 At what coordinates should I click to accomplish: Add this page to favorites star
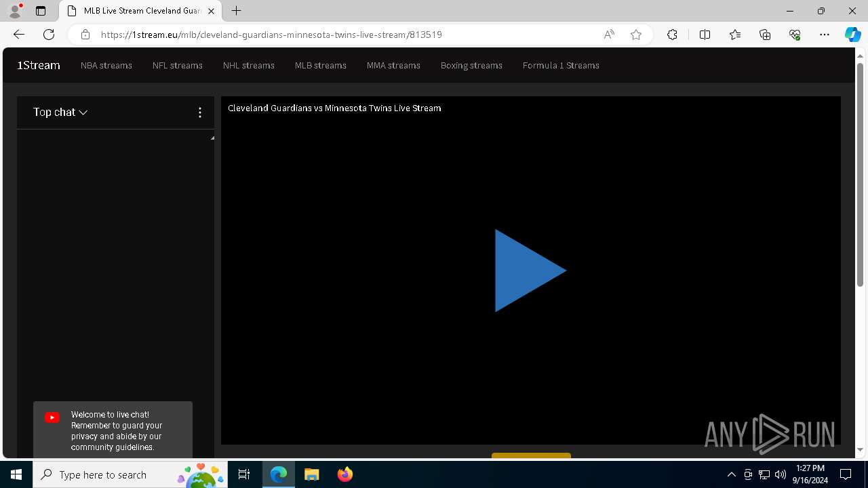636,35
